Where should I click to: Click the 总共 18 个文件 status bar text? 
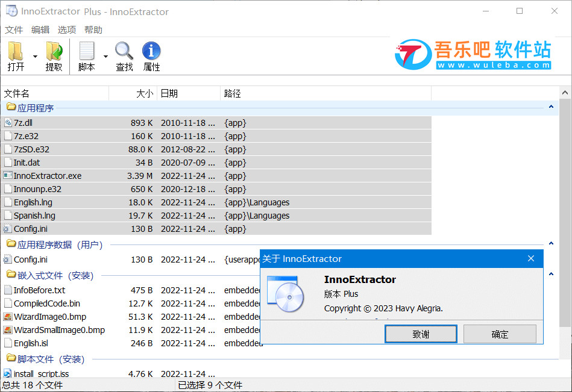(x=33, y=385)
